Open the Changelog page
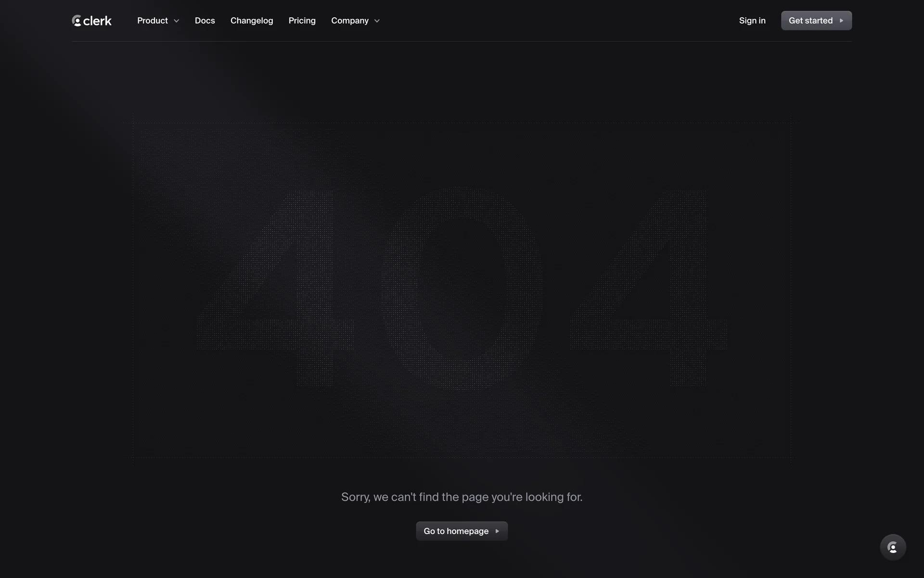Viewport: 924px width, 578px height. click(252, 21)
